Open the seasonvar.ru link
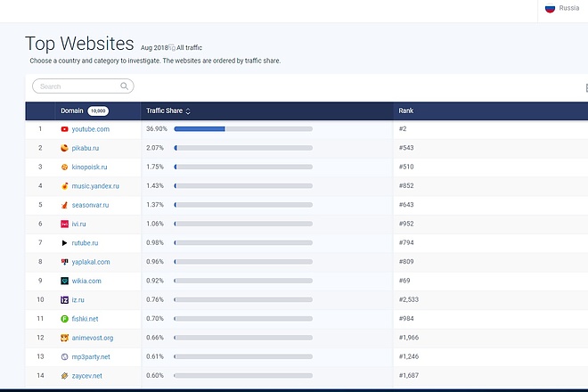 (90, 205)
